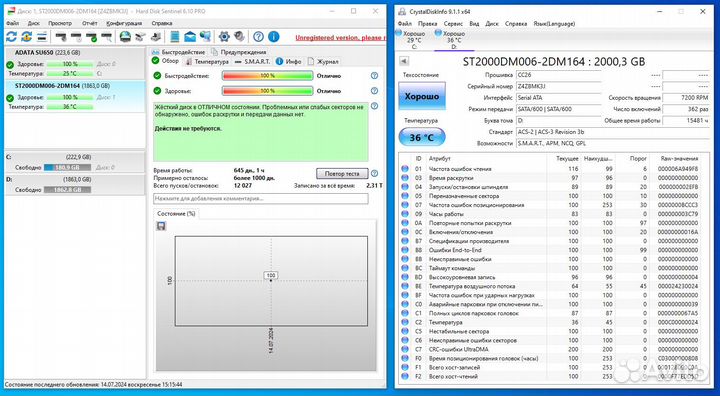This screenshot has height=396, width=720.
Task: Click the save floppy icon above chart
Action: (161, 226)
